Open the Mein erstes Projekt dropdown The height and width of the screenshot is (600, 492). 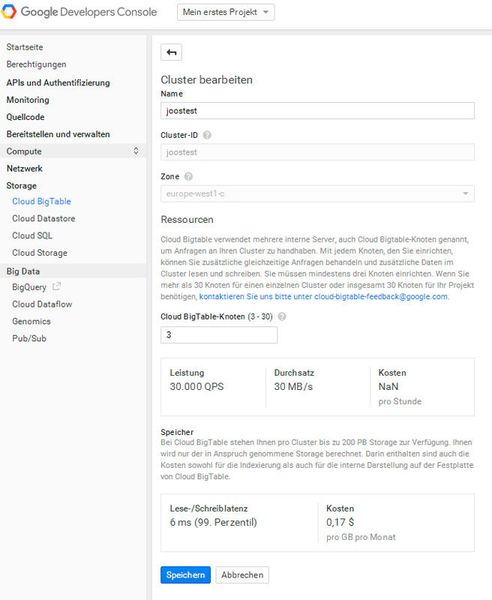(226, 12)
